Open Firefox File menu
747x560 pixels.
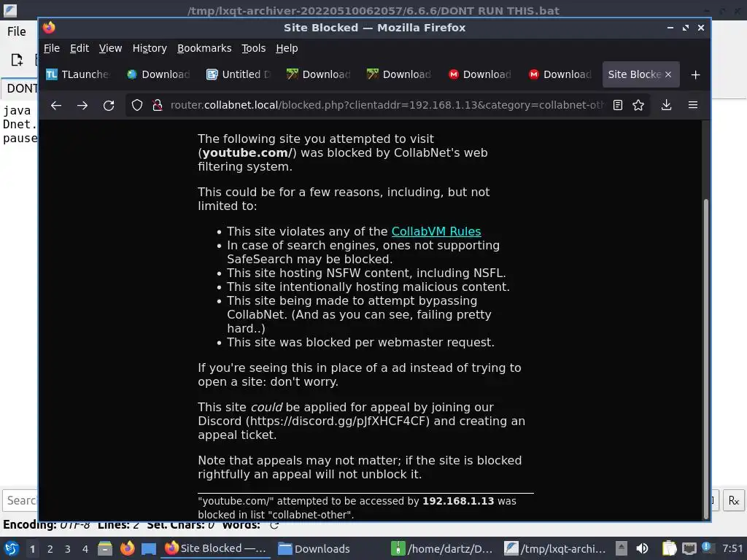pyautogui.click(x=52, y=48)
